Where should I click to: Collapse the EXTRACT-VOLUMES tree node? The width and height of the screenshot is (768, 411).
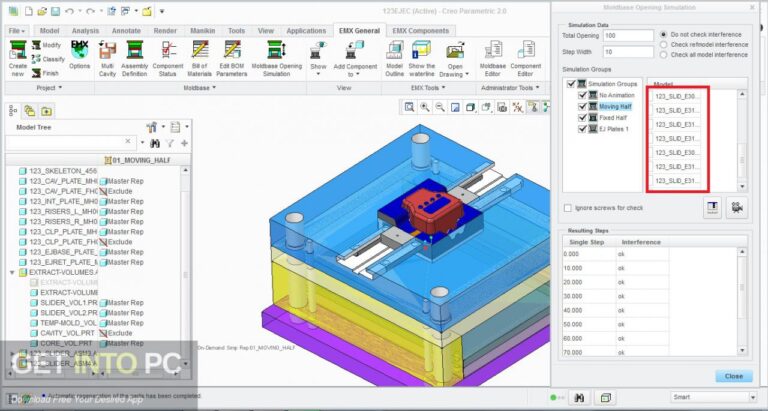(12, 272)
